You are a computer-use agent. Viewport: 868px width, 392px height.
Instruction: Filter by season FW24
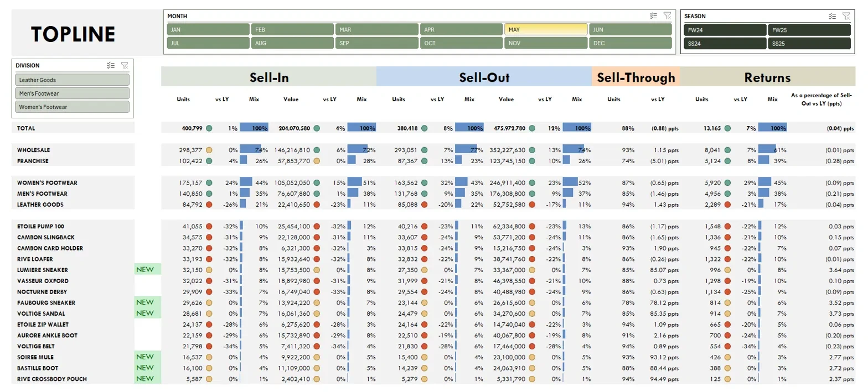pyautogui.click(x=725, y=29)
